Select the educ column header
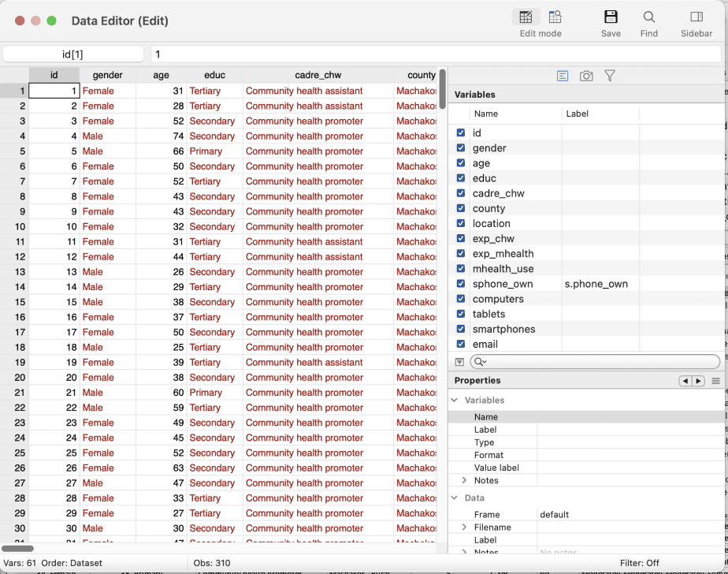 pyautogui.click(x=214, y=75)
